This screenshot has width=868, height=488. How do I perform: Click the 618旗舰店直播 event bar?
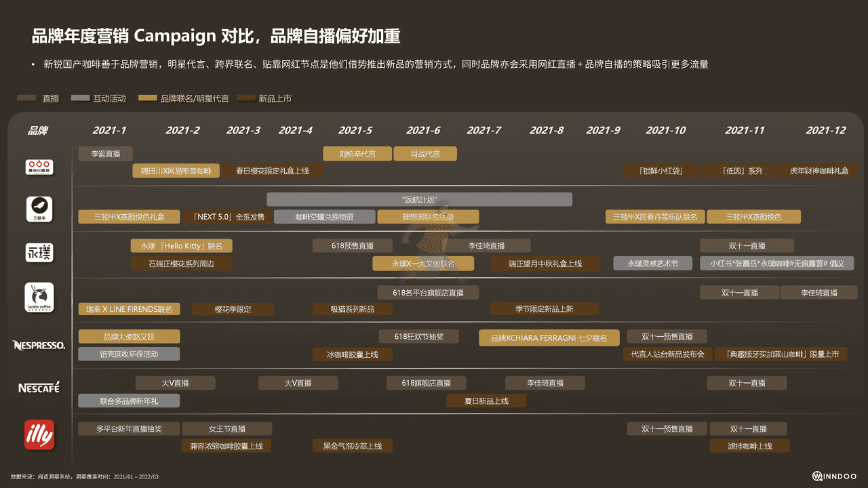point(427,383)
